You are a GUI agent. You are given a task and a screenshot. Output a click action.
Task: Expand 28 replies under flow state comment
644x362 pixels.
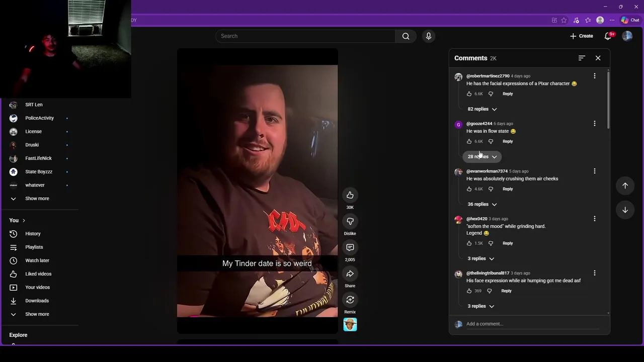[x=482, y=157]
